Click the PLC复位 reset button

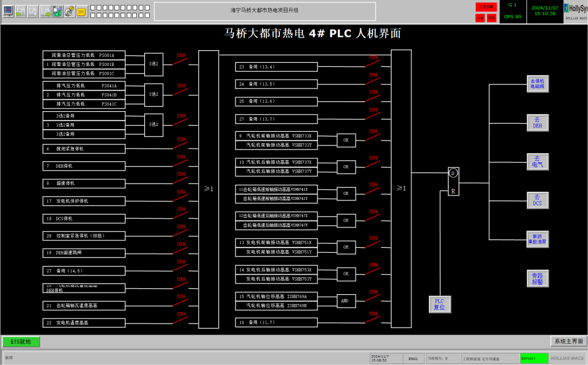pyautogui.click(x=439, y=304)
